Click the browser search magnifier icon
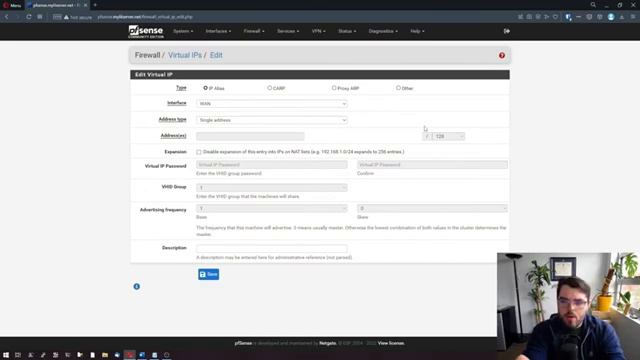Screen dimensions: 640x360 (593, 5)
